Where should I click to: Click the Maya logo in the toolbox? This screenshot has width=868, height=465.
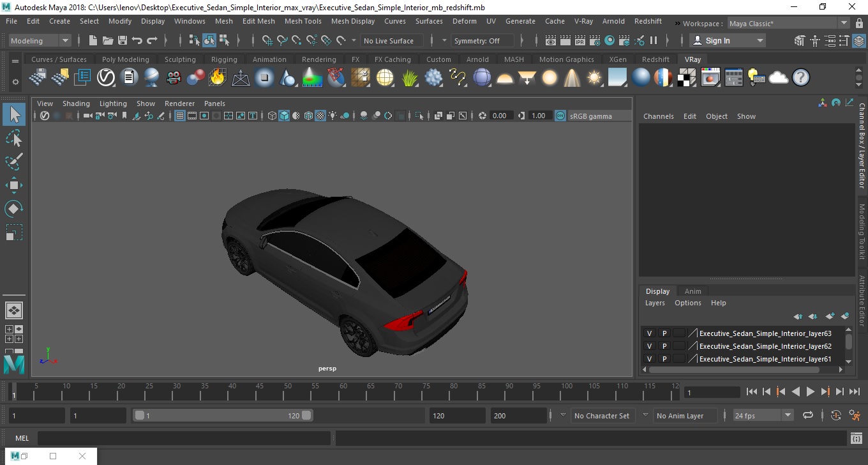click(14, 365)
